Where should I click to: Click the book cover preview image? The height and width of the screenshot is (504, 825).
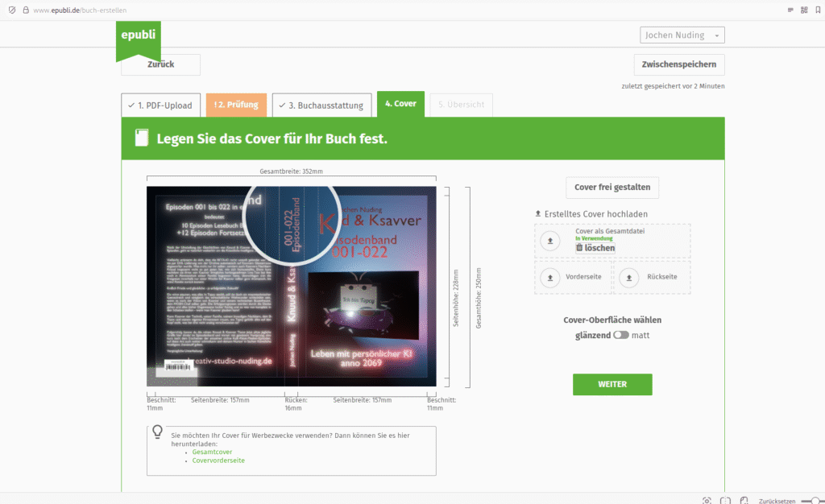pos(291,287)
